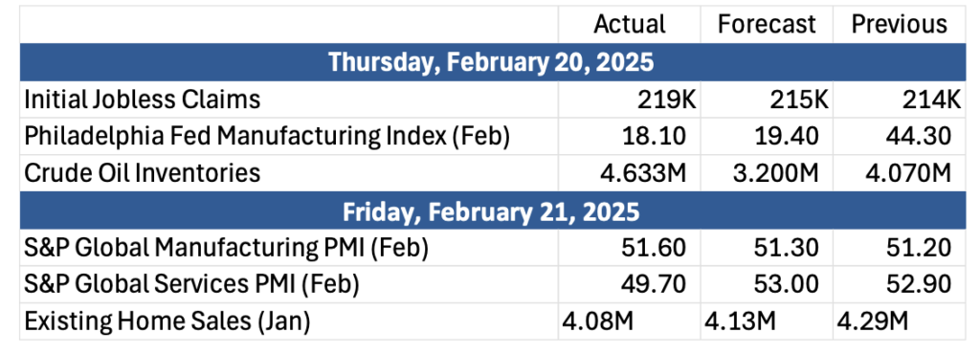This screenshot has width=980, height=355.
Task: Click the 3.200M crude oil forecast value
Action: click(x=773, y=173)
